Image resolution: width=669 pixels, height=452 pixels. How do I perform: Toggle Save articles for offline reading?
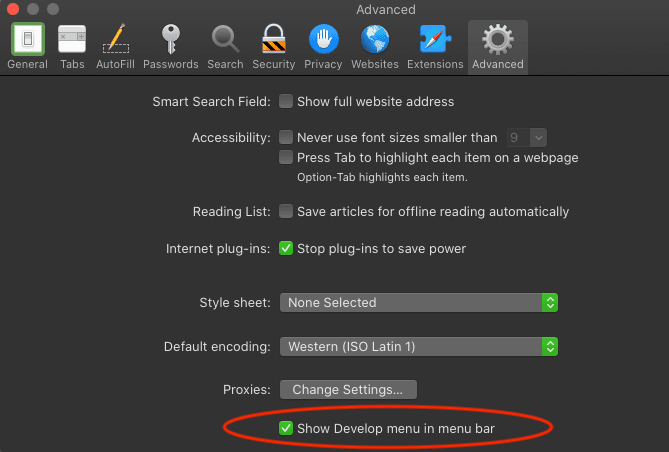286,212
